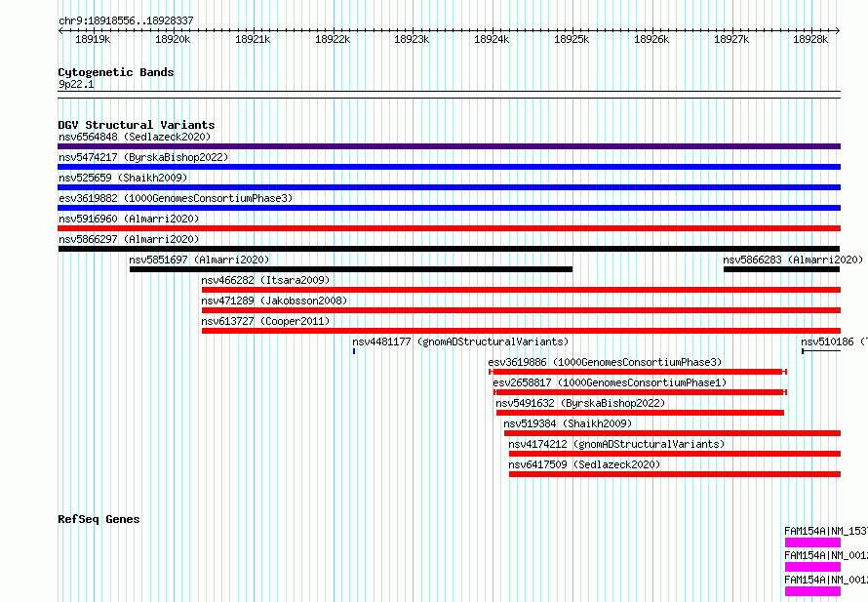Open the first FAM154A|NM_153 gene label
The width and height of the screenshot is (868, 602).
[x=826, y=531]
